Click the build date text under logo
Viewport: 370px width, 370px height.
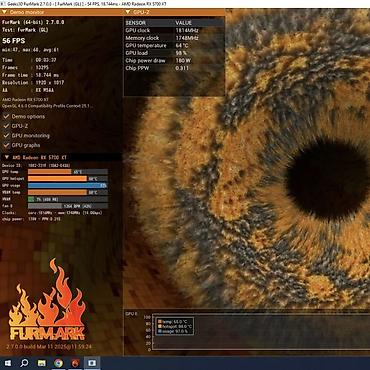(x=49, y=347)
